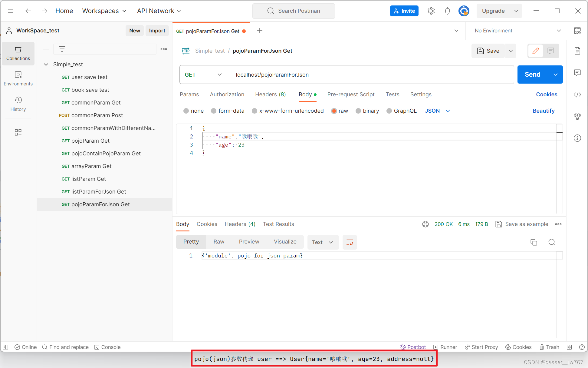
Task: Open Collections in the sidebar
Action: pyautogui.click(x=18, y=53)
